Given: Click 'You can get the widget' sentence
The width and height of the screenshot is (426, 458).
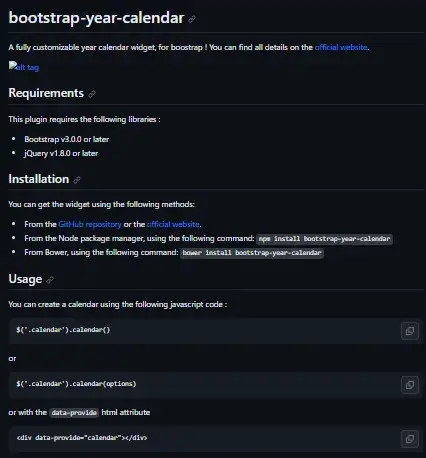Looking at the screenshot, I should (x=102, y=204).
